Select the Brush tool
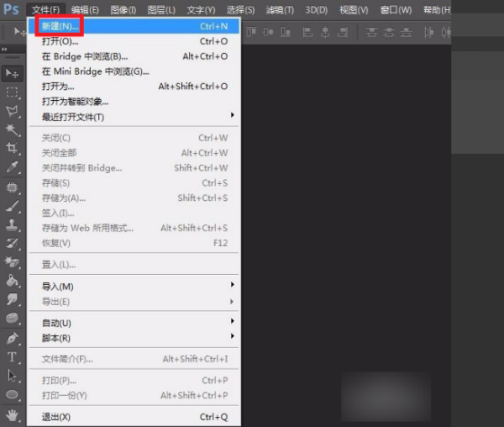504x427 pixels. click(13, 206)
